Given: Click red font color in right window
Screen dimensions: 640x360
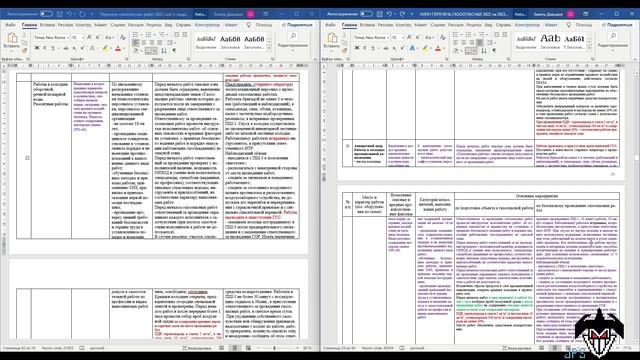Looking at the screenshot, I should point(438,49).
